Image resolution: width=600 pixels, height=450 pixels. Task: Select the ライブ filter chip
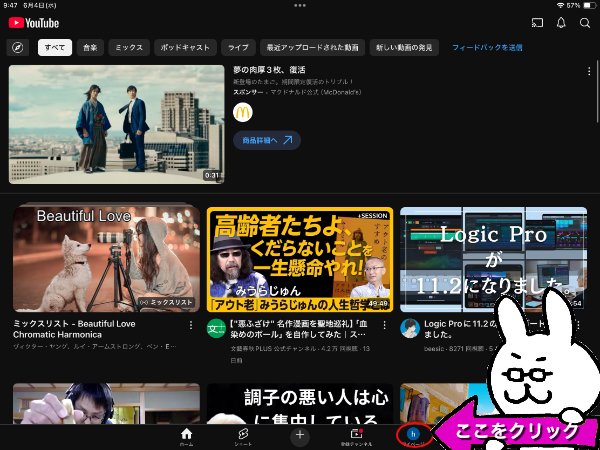pyautogui.click(x=238, y=48)
